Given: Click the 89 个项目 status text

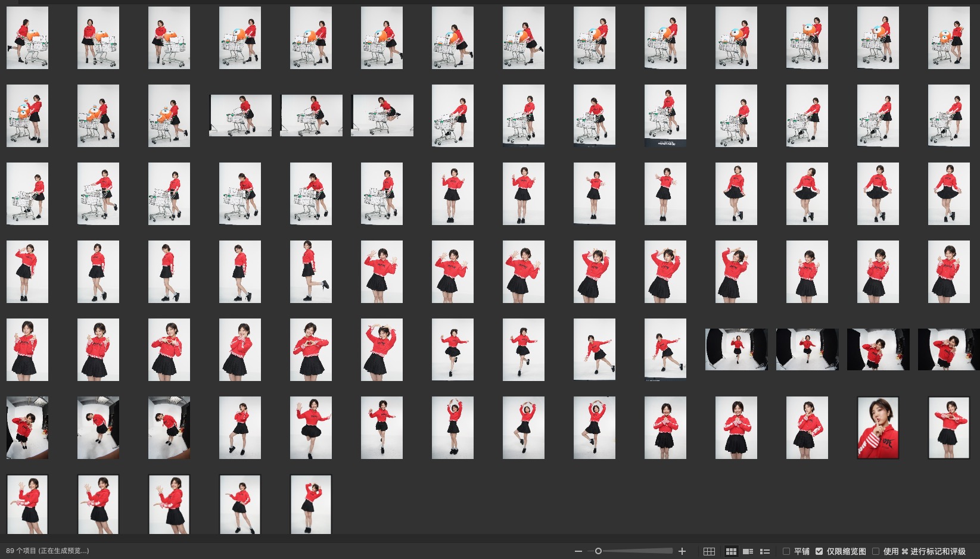Looking at the screenshot, I should (x=48, y=551).
